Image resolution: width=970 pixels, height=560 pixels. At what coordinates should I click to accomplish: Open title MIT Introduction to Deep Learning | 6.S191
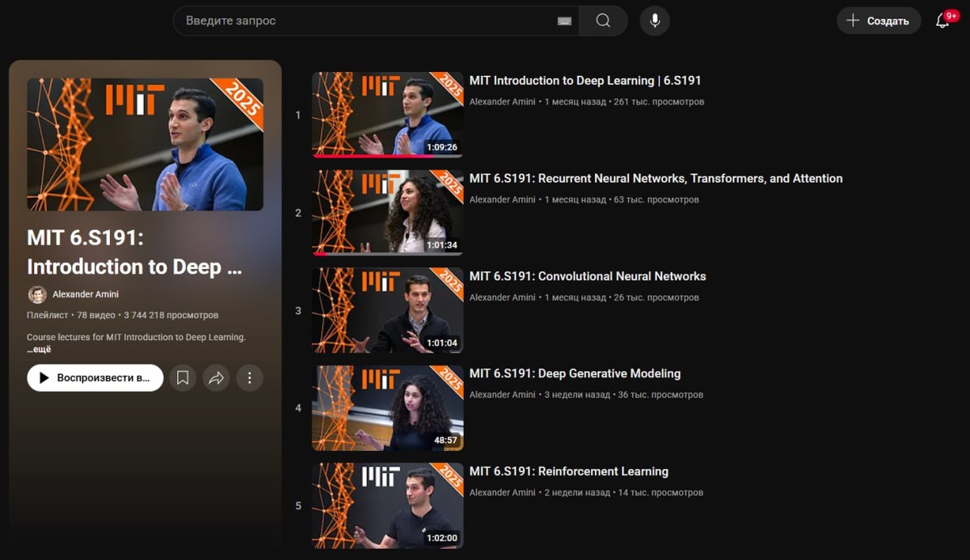(585, 81)
